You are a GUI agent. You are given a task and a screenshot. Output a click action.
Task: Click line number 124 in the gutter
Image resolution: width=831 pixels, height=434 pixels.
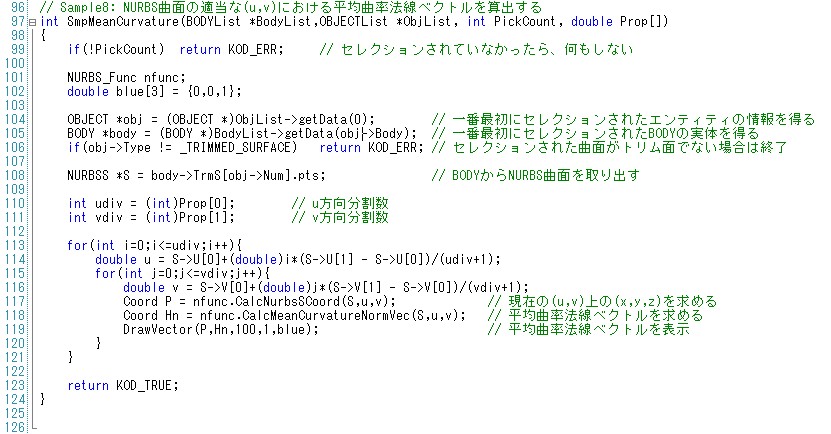tap(14, 399)
